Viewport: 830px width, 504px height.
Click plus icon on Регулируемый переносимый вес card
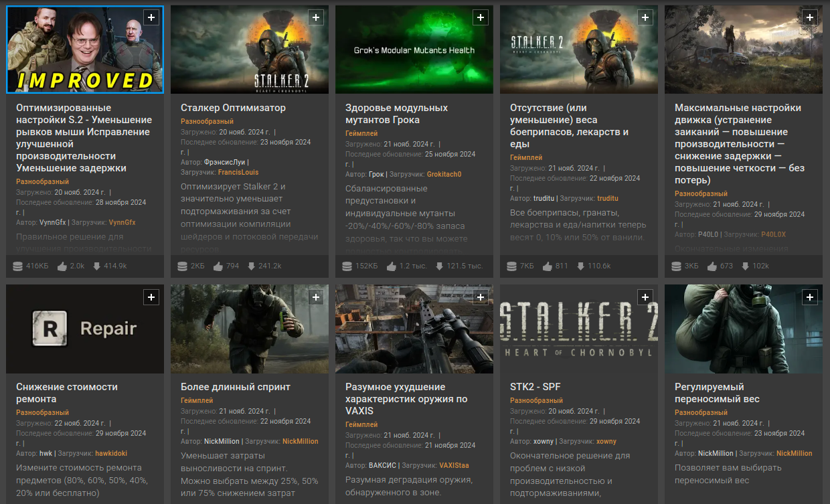pyautogui.click(x=810, y=297)
